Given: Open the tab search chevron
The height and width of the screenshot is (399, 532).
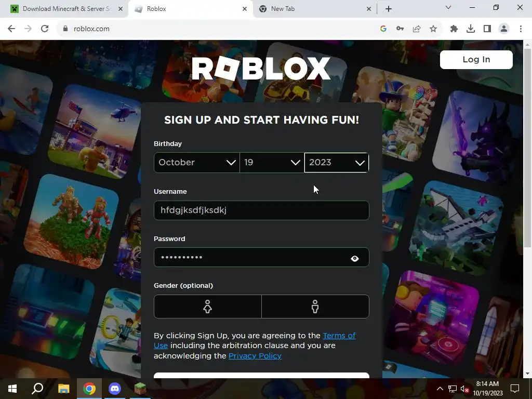Looking at the screenshot, I should click(448, 7).
